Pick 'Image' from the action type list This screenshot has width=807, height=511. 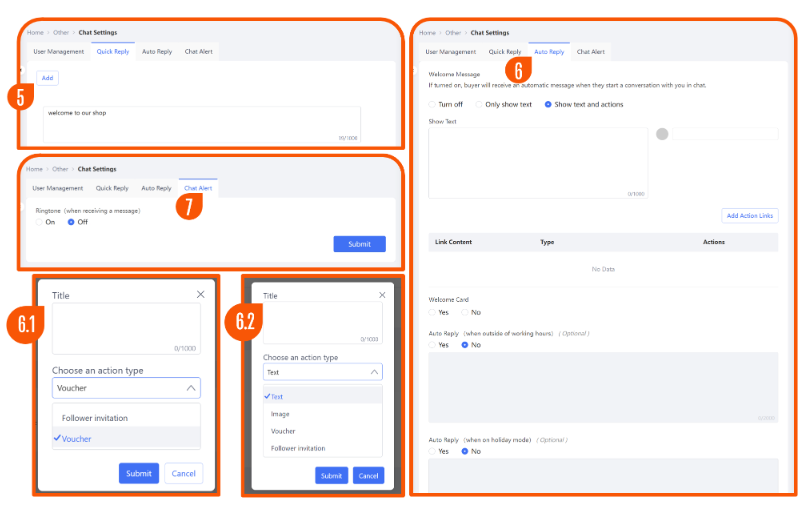click(x=280, y=414)
